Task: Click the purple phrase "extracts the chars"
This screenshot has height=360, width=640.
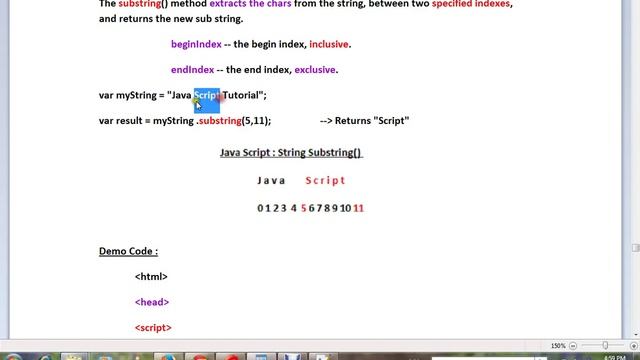Action: [x=250, y=4]
